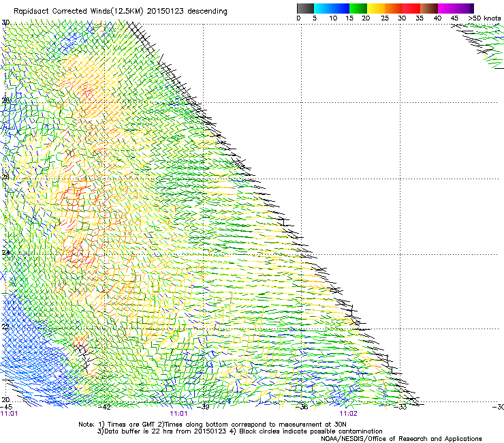Click the purple '11:01' time label below -45
Image resolution: width=504 pixels, height=443 pixels.
click(9, 414)
